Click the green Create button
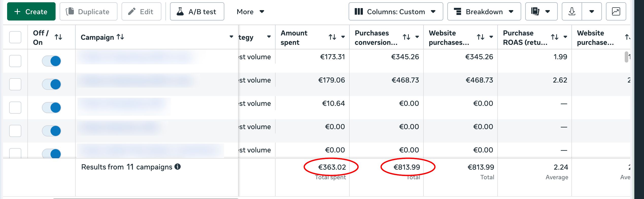Screen dimensions: 644x199 click(31, 12)
